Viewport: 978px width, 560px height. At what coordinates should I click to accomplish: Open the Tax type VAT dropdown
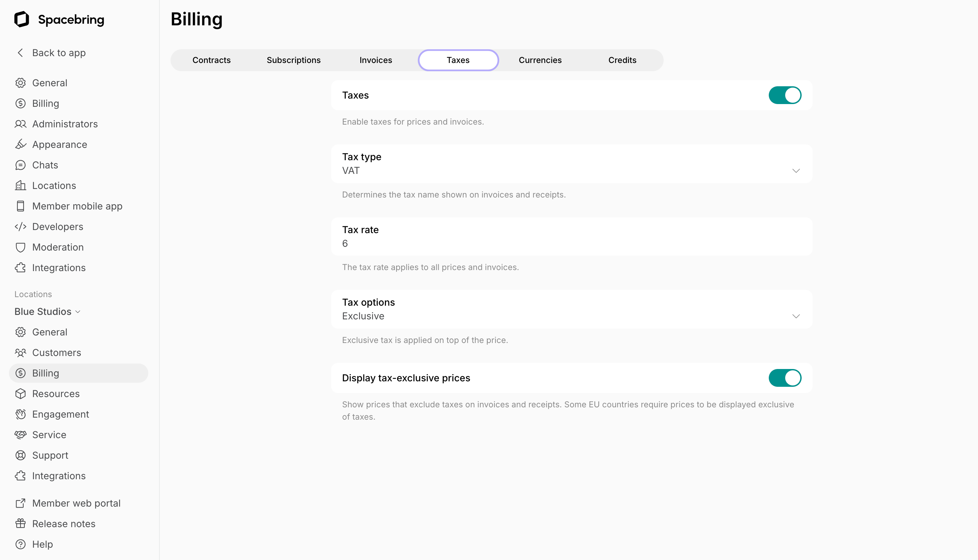(x=571, y=164)
